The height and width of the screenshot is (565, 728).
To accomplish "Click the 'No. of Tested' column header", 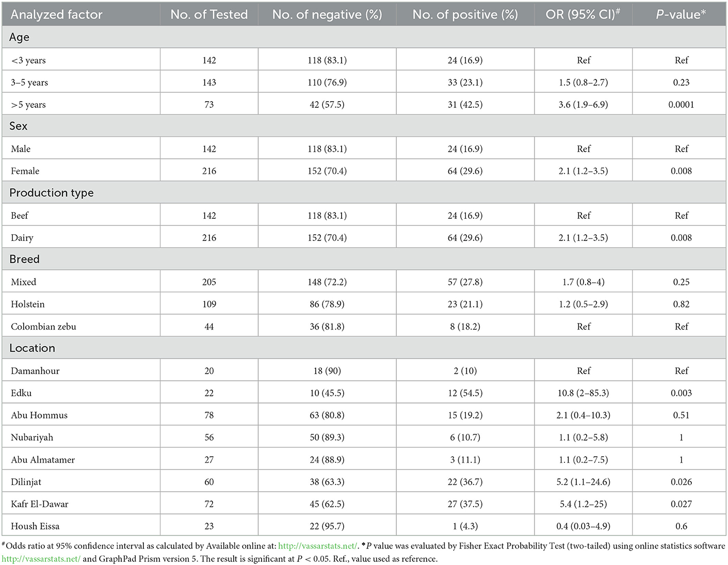I will (x=209, y=14).
